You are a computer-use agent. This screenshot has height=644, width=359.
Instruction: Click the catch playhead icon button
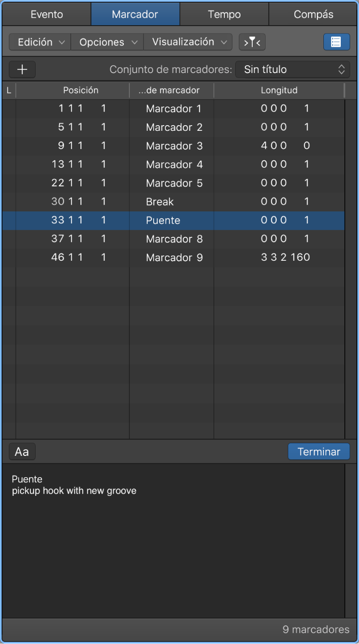[x=252, y=42]
